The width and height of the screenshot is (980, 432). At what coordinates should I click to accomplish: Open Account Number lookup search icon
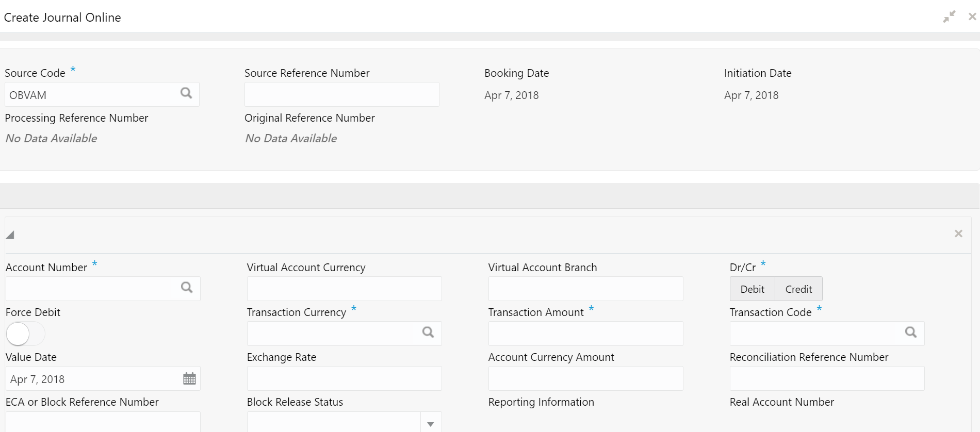(x=187, y=288)
